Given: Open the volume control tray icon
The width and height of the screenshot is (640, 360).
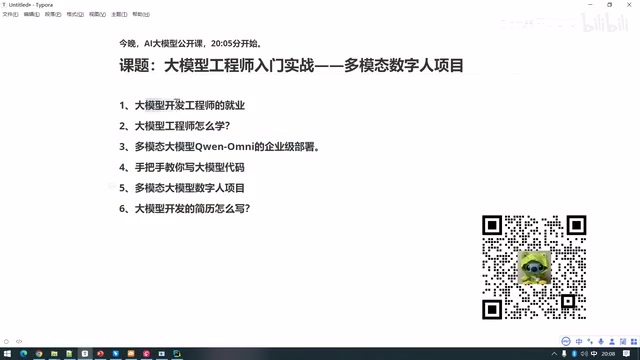Looking at the screenshot, I should click(584, 353).
